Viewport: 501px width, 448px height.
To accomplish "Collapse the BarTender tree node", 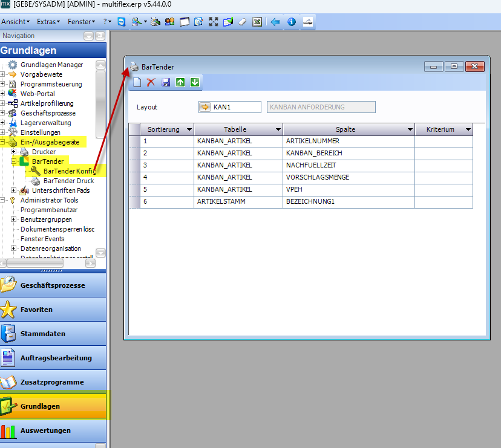I will (13, 161).
